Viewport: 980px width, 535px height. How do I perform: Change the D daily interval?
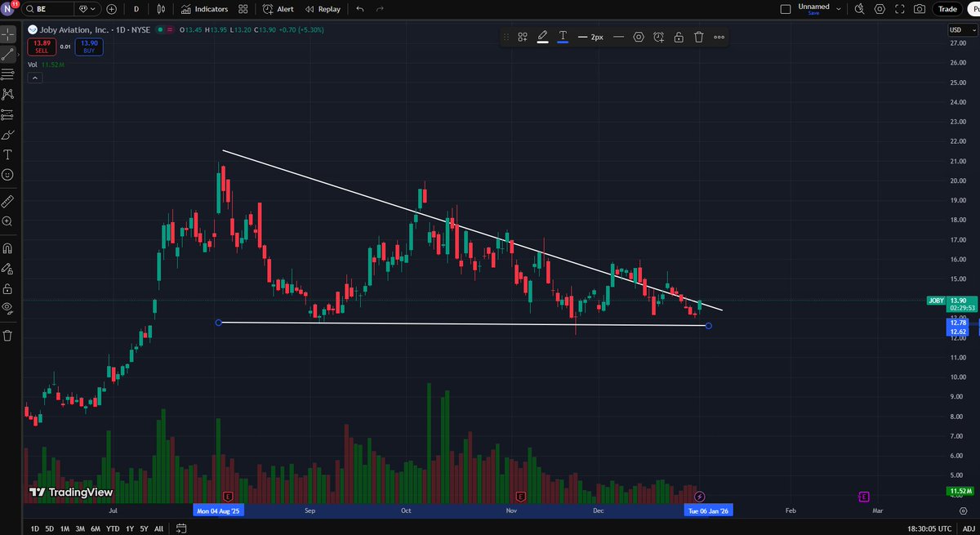point(136,9)
